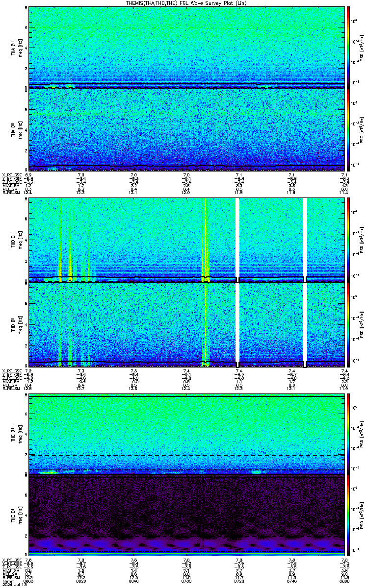Click the "hhmm" time axis label
Viewport: 368px width, 588px height.
(x=7, y=581)
